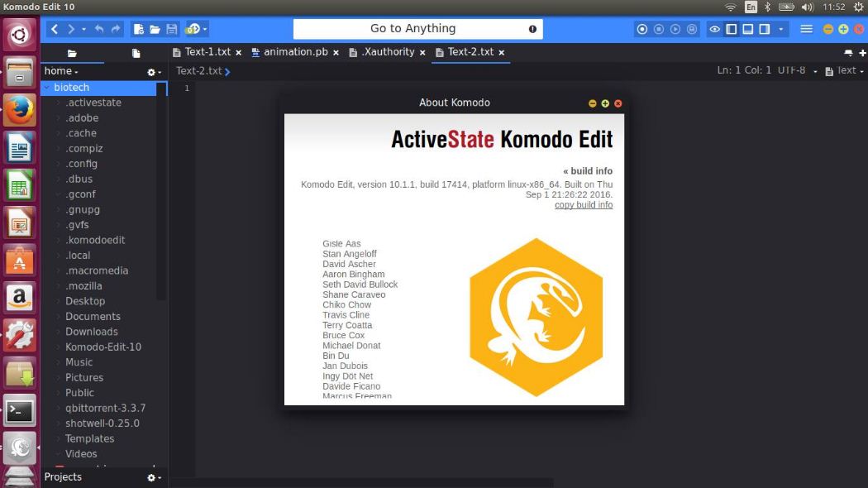868x488 pixels.
Task: Open the home directory dropdown
Action: pyautogui.click(x=61, y=71)
